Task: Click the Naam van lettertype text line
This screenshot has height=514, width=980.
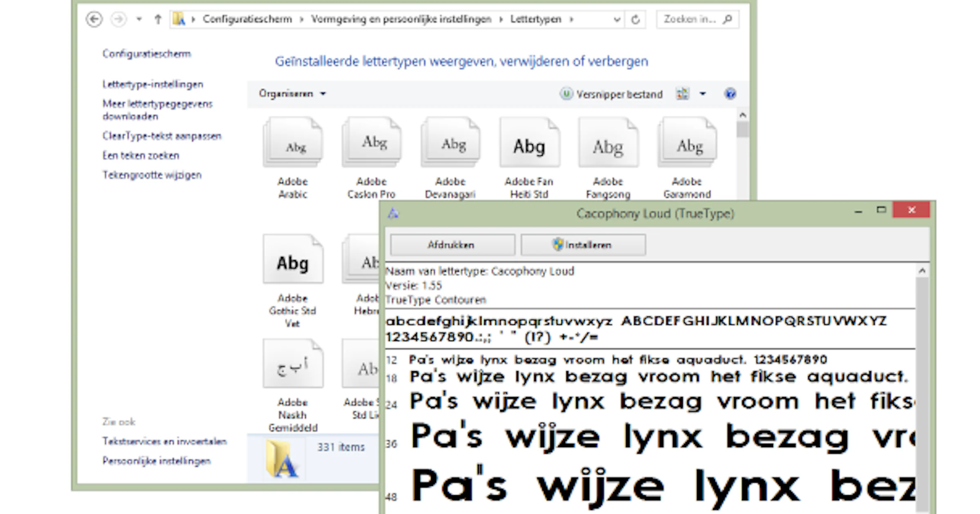Action: [480, 271]
